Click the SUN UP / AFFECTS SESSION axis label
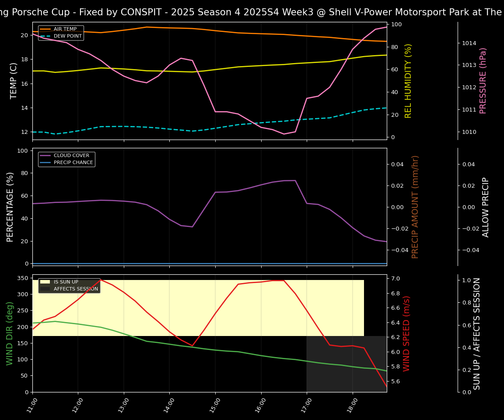This screenshot has height=420, width=504. pos(477,333)
